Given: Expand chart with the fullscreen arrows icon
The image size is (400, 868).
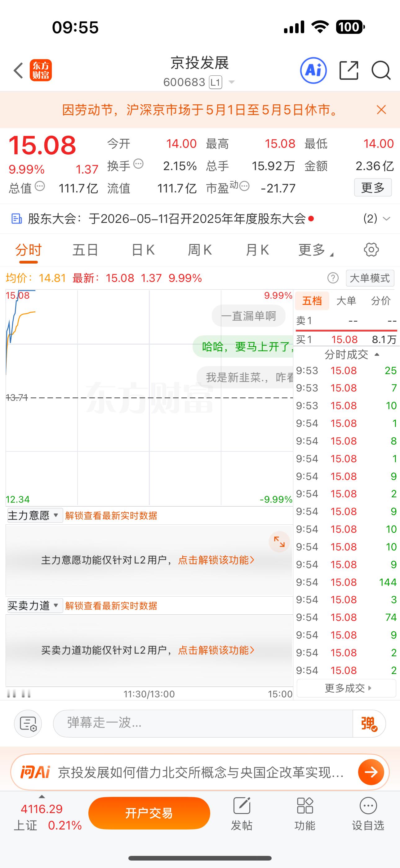Looking at the screenshot, I should pyautogui.click(x=279, y=542).
